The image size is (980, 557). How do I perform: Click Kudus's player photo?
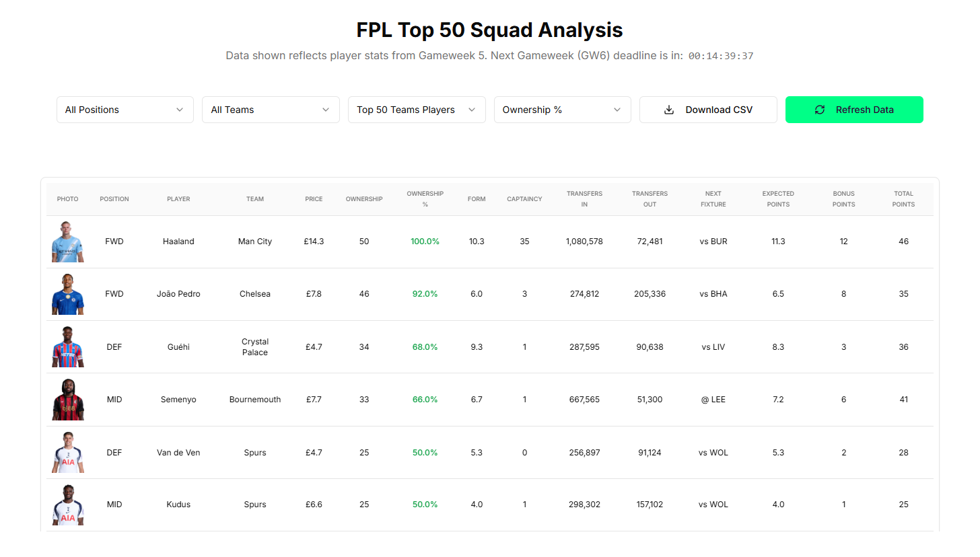(67, 505)
